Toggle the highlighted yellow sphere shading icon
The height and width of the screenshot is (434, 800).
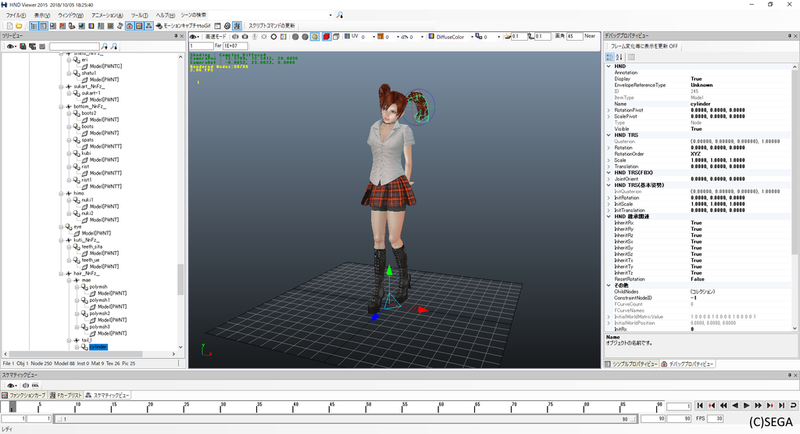tap(315, 37)
